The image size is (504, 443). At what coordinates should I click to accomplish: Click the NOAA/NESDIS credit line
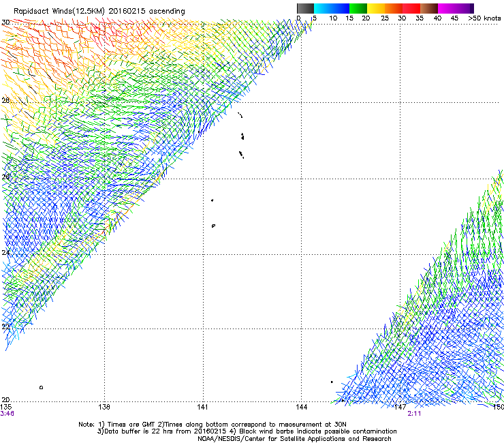(x=294, y=439)
